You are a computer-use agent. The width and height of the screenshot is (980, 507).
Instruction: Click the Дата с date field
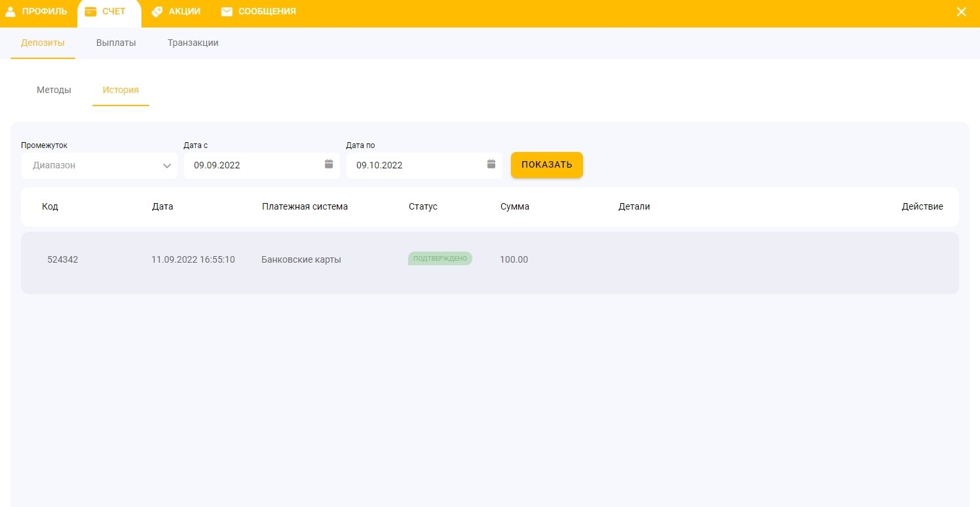coord(255,166)
